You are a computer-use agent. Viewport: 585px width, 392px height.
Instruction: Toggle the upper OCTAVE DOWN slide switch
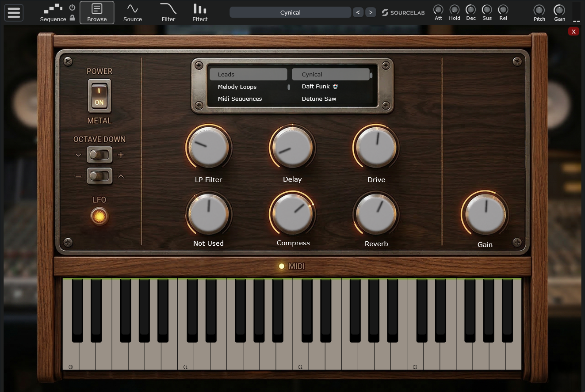click(x=99, y=155)
